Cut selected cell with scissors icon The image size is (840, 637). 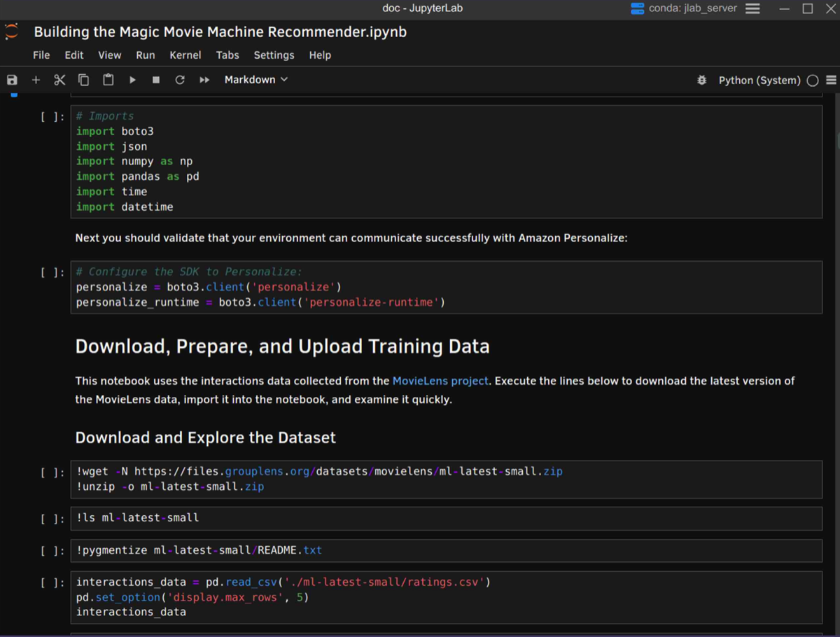click(59, 80)
